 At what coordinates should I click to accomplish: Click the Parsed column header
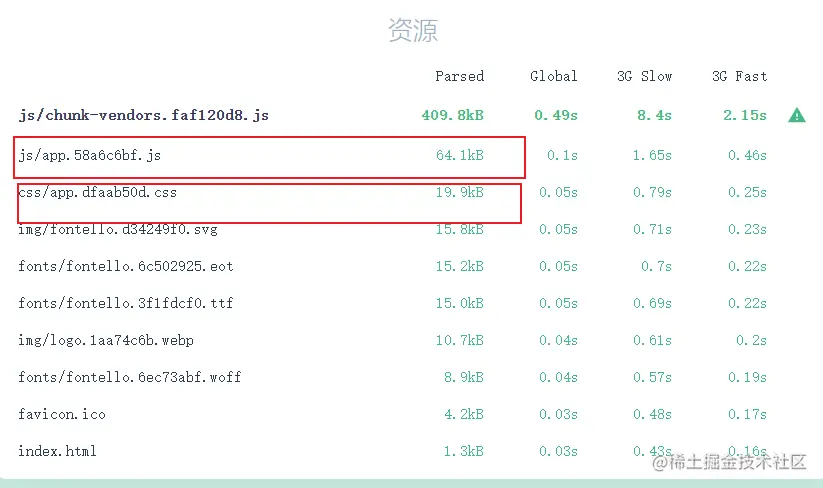click(x=459, y=77)
